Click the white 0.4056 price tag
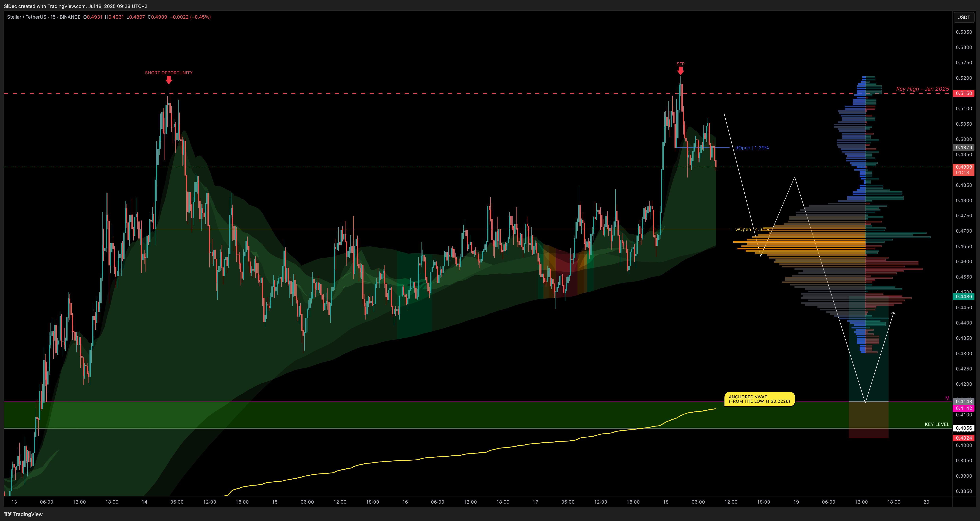The width and height of the screenshot is (980, 521). coord(964,428)
